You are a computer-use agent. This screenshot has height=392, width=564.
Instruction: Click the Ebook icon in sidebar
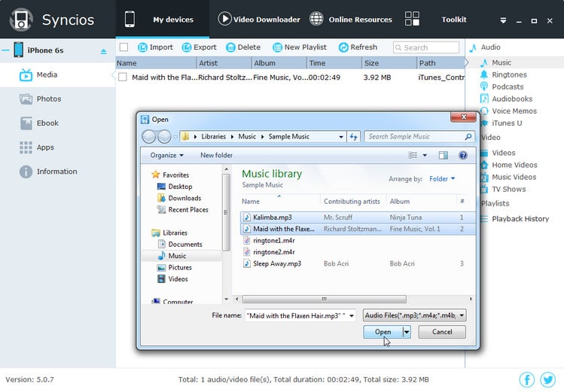coord(26,123)
